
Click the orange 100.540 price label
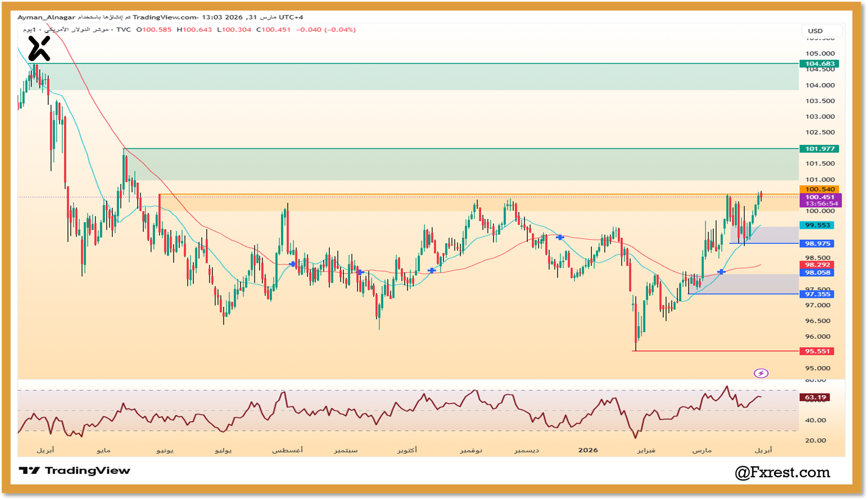point(819,189)
